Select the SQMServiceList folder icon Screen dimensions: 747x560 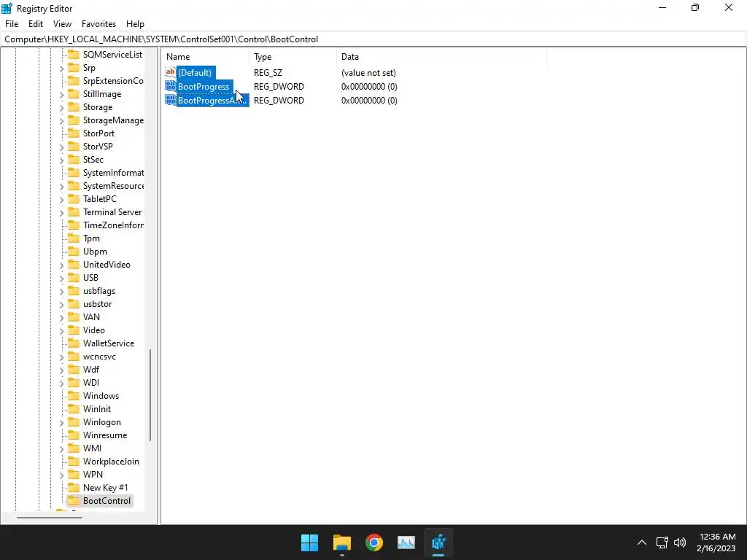[74, 54]
